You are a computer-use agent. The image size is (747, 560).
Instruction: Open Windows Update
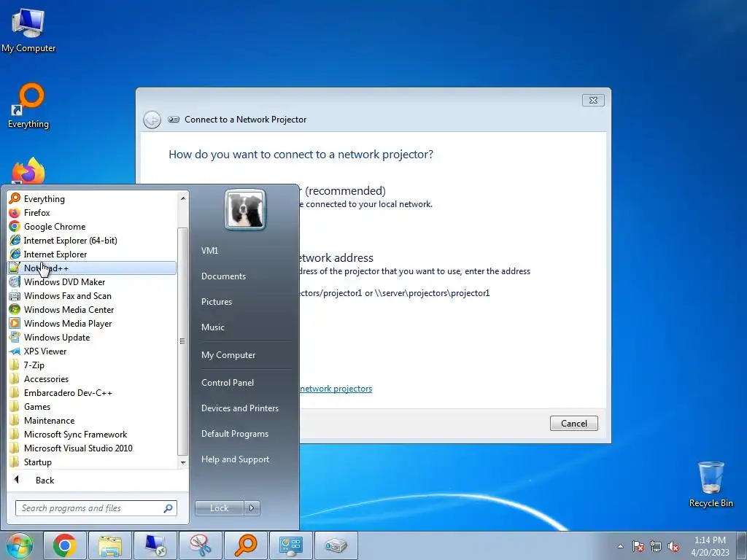tap(92, 337)
